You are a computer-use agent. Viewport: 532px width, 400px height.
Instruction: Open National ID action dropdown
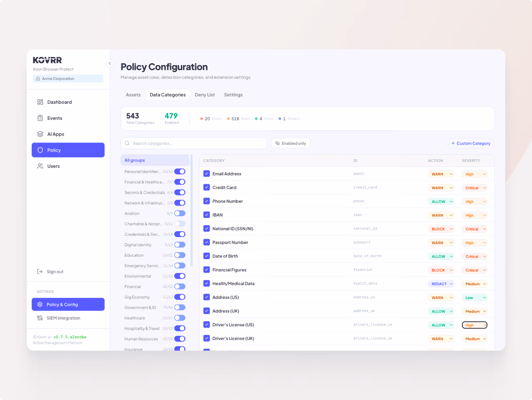point(441,229)
